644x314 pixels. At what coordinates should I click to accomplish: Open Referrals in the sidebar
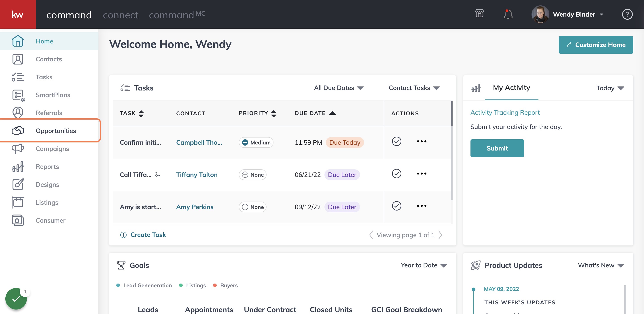49,113
